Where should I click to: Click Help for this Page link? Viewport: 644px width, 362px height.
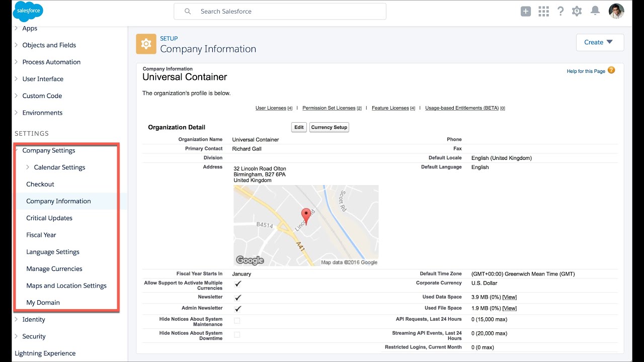586,71
